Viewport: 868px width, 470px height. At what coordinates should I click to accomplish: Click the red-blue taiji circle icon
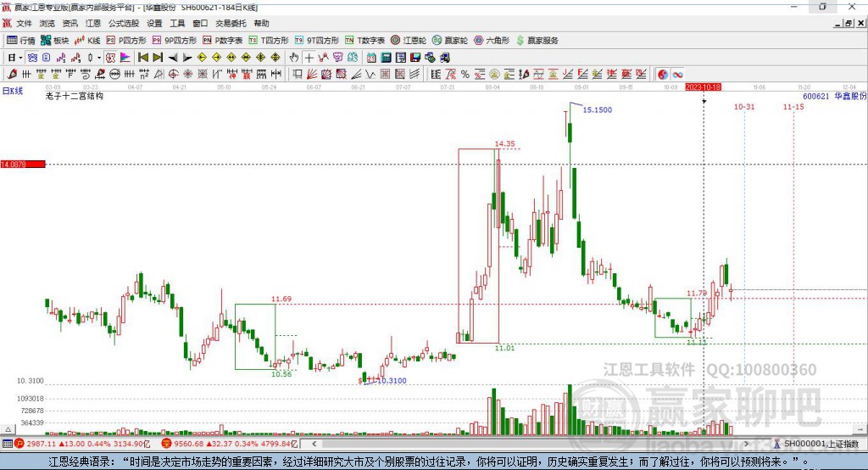click(663, 75)
